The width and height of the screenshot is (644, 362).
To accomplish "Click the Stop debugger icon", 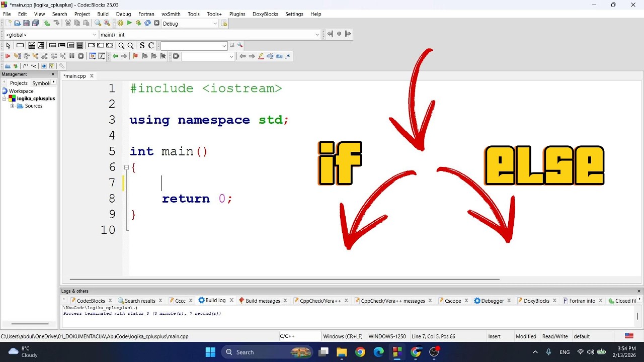I will click(80, 56).
